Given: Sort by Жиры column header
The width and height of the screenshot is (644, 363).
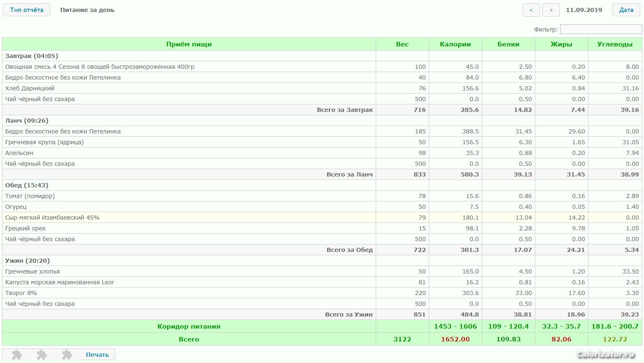Looking at the screenshot, I should point(561,44).
